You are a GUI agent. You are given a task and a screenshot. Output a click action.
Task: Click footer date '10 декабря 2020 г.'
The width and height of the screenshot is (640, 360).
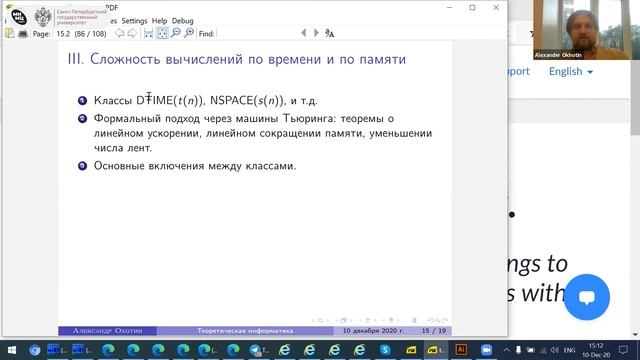click(x=373, y=331)
